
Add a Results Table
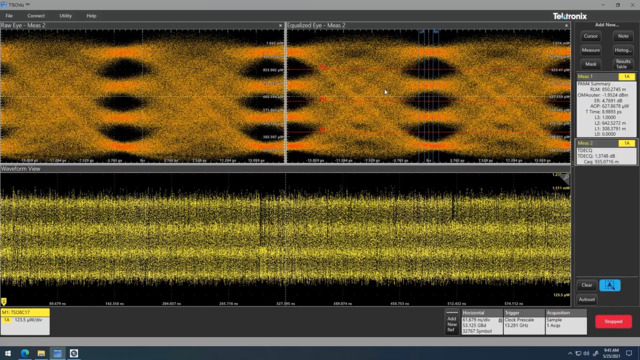pyautogui.click(x=623, y=64)
